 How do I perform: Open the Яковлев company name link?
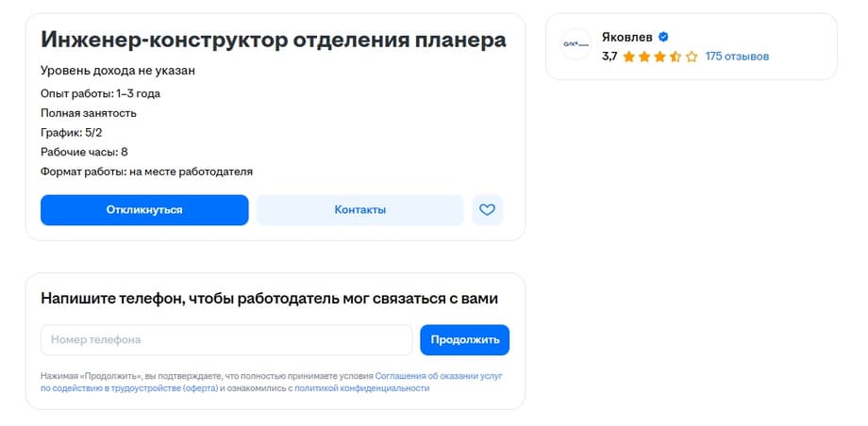[x=626, y=37]
